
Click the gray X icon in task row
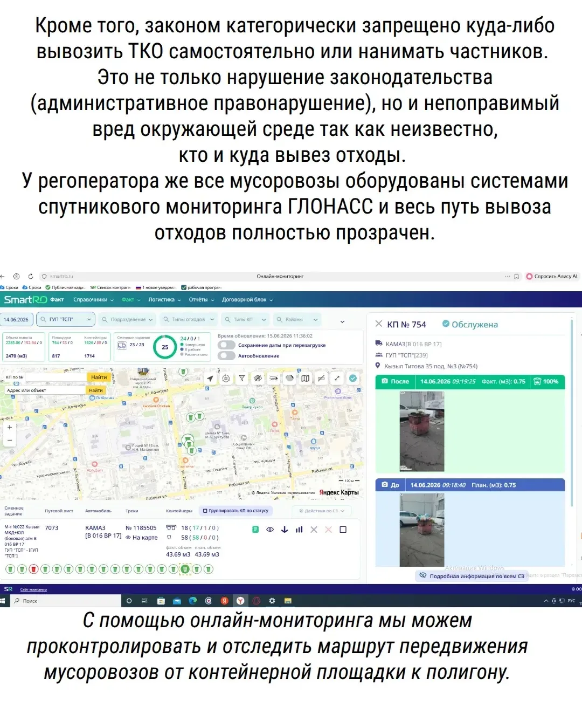pos(314,530)
